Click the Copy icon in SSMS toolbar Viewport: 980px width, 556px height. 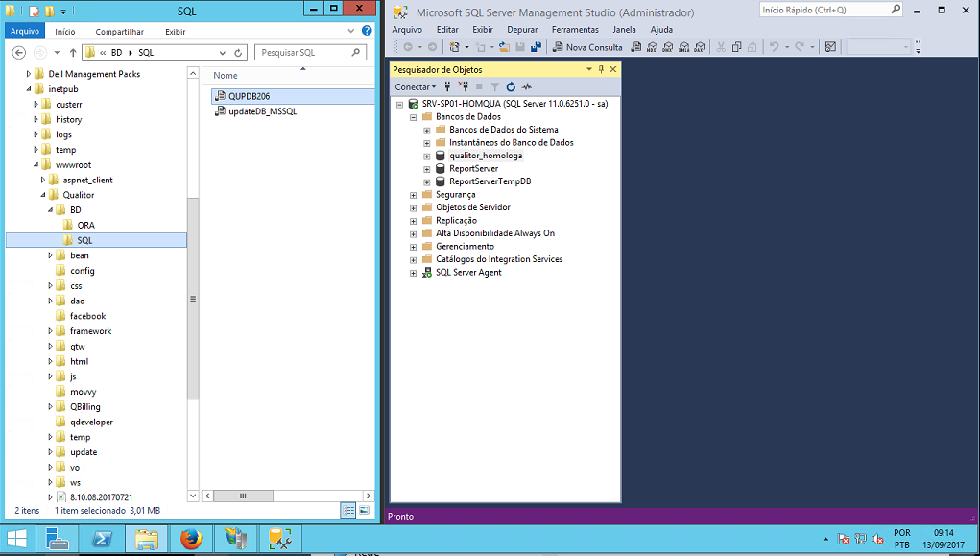pyautogui.click(x=736, y=47)
